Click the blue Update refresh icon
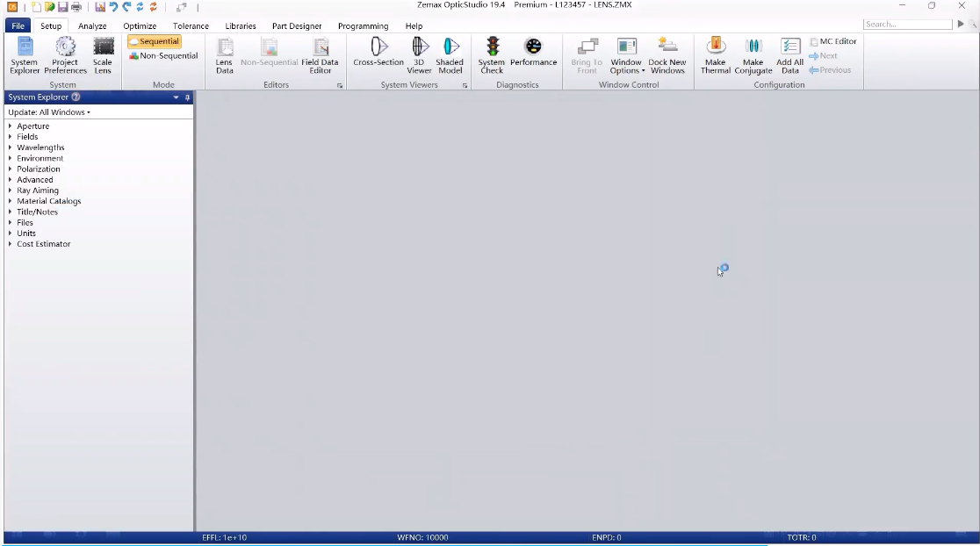The height and width of the screenshot is (546, 980). 140,7
